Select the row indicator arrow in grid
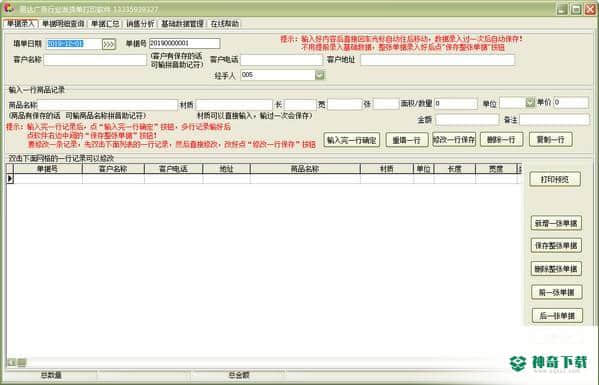This screenshot has width=599, height=385. pos(10,178)
